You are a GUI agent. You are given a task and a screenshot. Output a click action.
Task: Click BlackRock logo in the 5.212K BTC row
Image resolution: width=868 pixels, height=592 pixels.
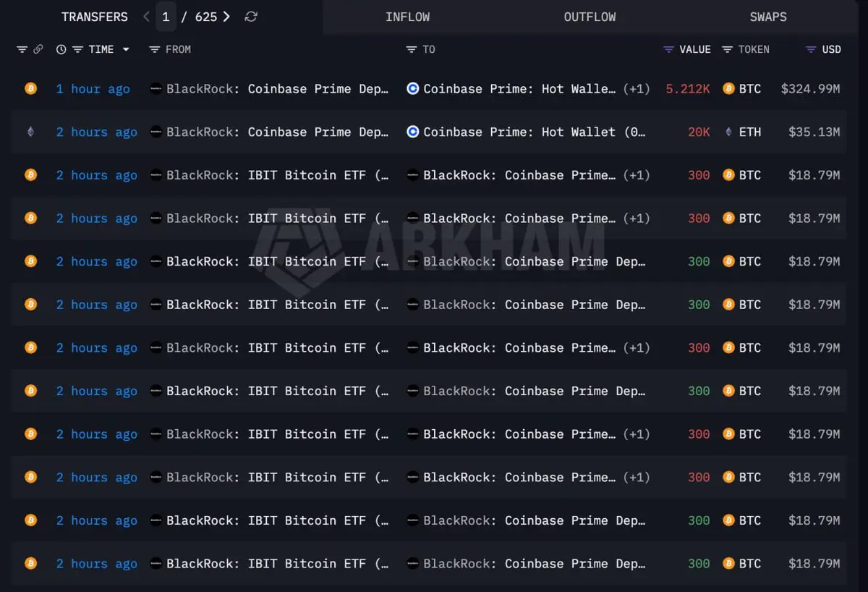click(x=156, y=89)
